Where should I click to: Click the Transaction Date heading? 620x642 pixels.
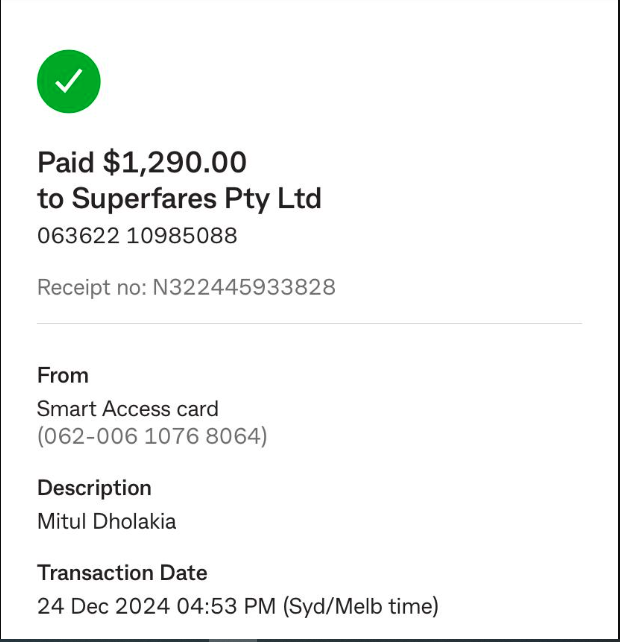coord(122,572)
